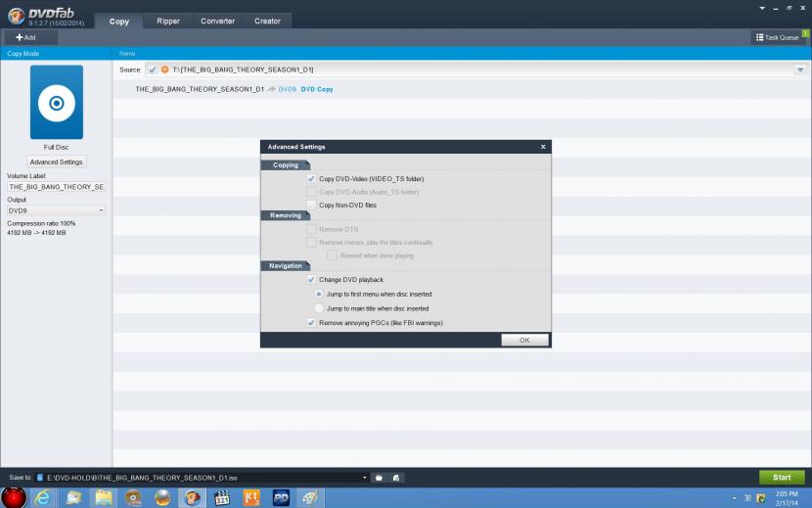Click the DVD Copy link
812x508 pixels.
tap(317, 89)
